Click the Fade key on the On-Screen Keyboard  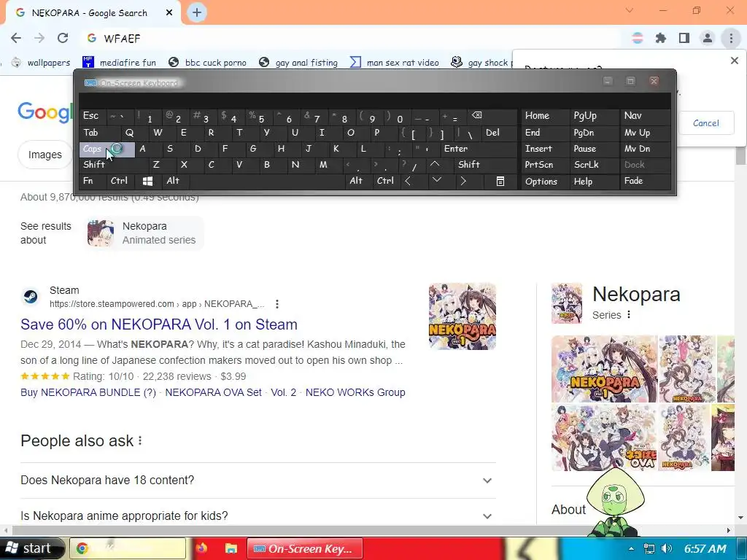point(645,181)
